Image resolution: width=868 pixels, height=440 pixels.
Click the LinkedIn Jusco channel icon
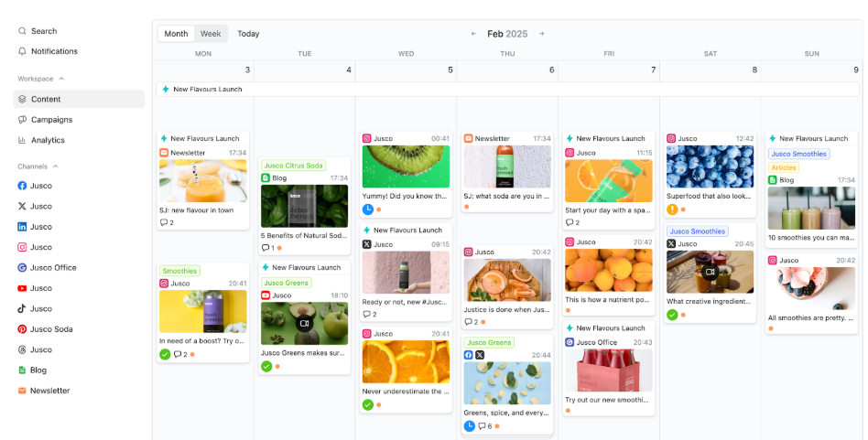[x=22, y=227]
